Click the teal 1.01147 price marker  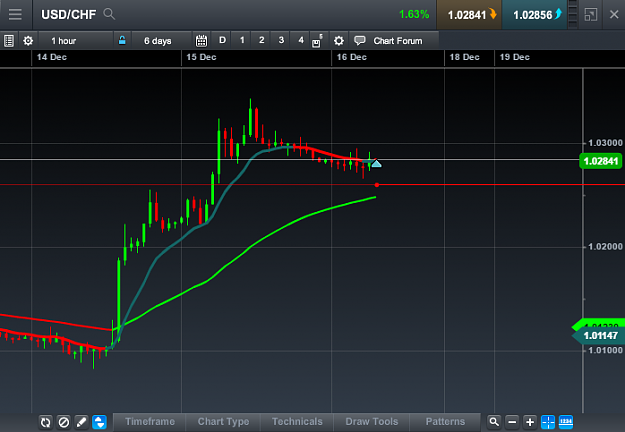[x=598, y=336]
